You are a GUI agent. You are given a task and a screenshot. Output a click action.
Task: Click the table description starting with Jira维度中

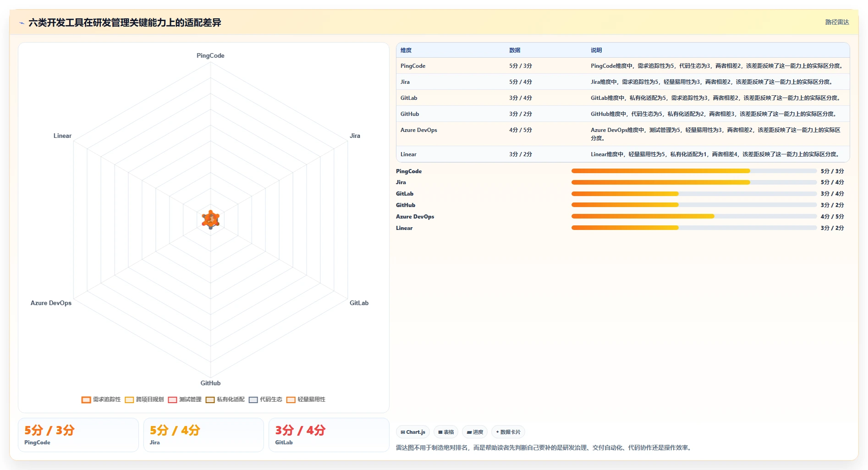point(712,82)
